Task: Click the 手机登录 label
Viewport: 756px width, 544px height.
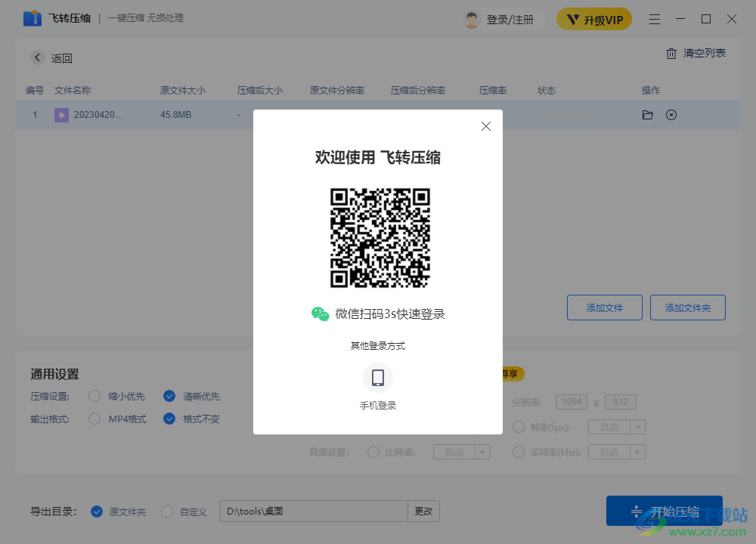Action: coord(378,406)
